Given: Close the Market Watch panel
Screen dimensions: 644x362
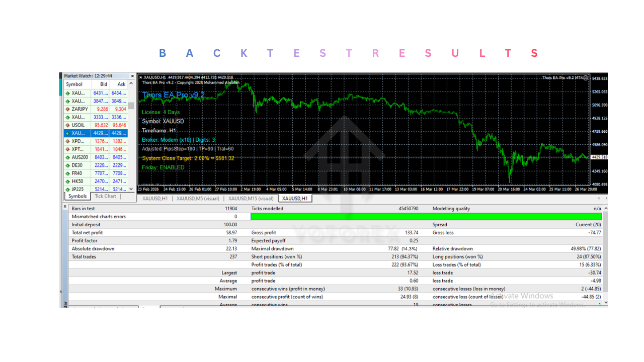Looking at the screenshot, I should pos(132,76).
